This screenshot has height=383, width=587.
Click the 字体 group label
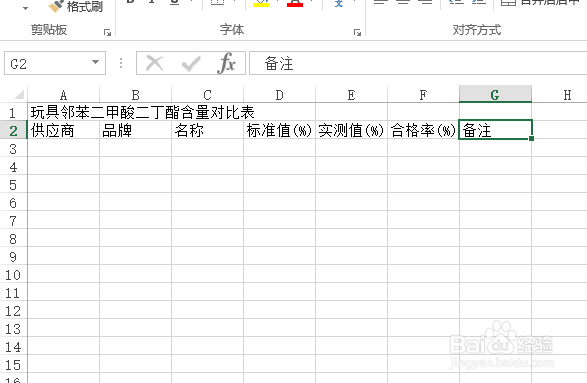(232, 30)
